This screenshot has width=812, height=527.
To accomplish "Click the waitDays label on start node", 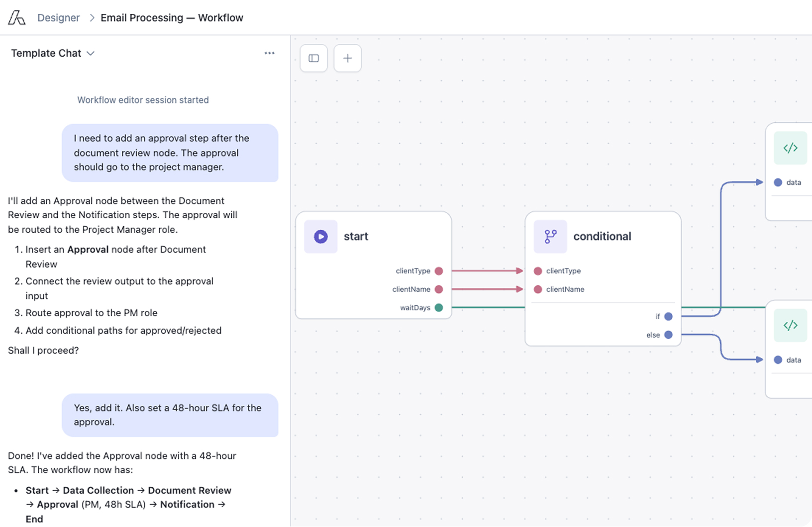I will [415, 308].
